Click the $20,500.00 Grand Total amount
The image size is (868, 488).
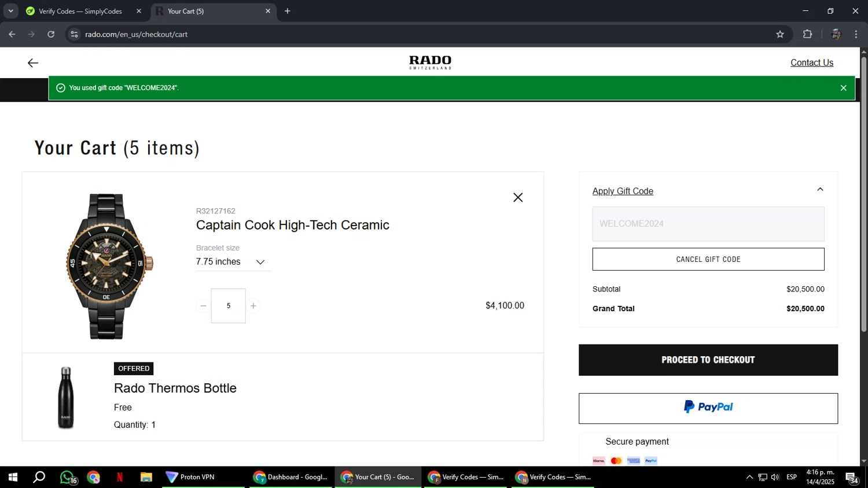[805, 309]
